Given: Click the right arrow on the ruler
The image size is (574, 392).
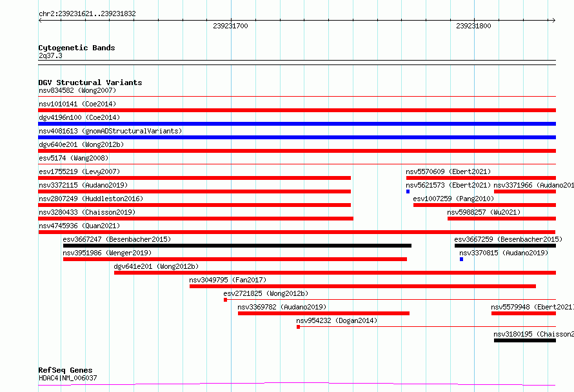Looking at the screenshot, I should (x=553, y=21).
